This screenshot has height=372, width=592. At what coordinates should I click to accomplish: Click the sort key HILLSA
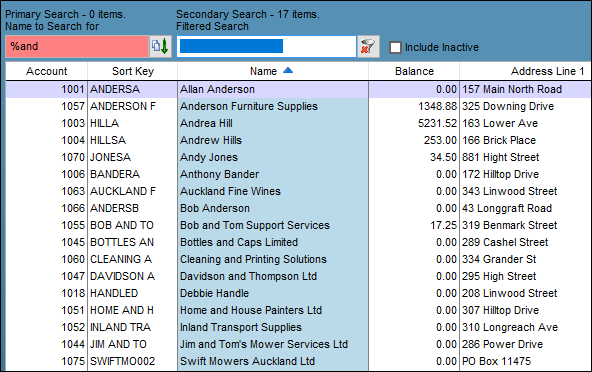pyautogui.click(x=108, y=140)
